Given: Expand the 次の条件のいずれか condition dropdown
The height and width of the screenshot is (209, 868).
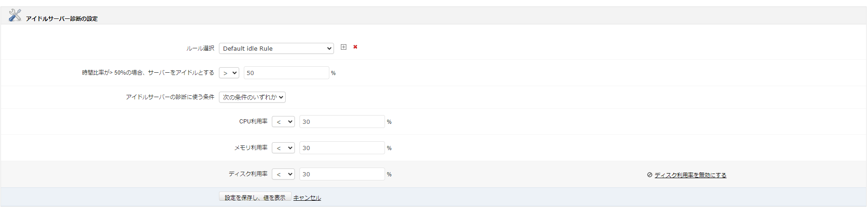Looking at the screenshot, I should click(x=252, y=97).
